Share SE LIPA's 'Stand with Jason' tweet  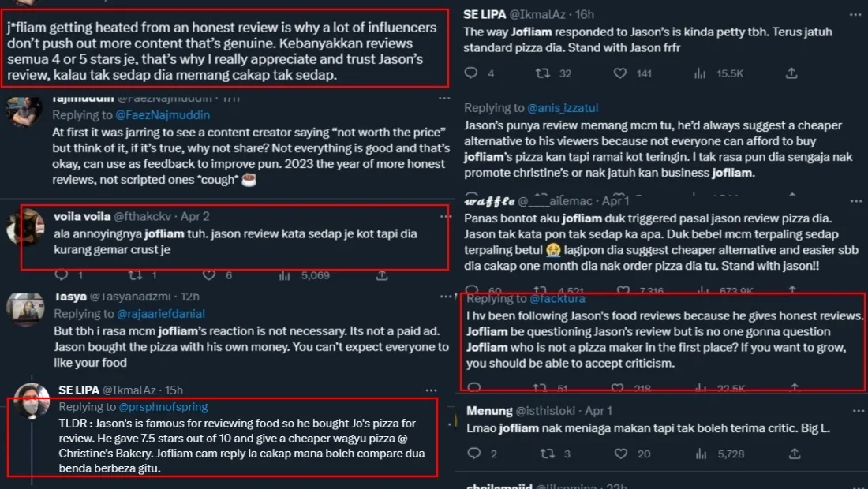(x=791, y=73)
